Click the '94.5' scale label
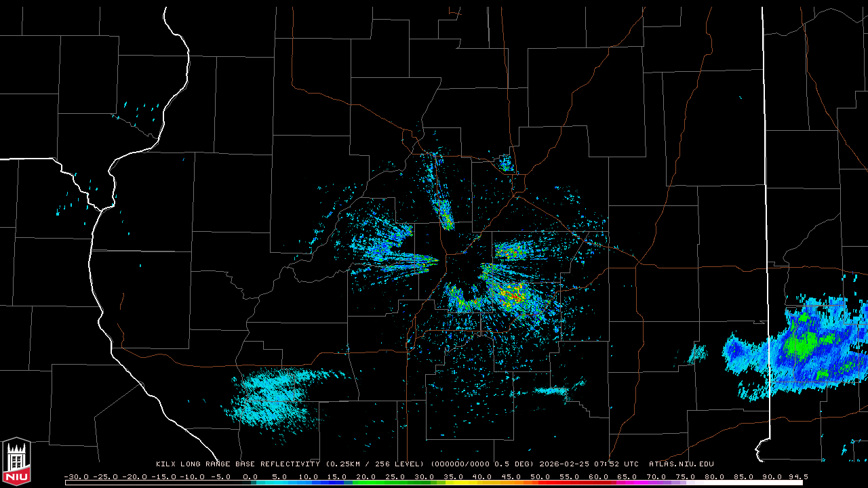 [x=797, y=476]
